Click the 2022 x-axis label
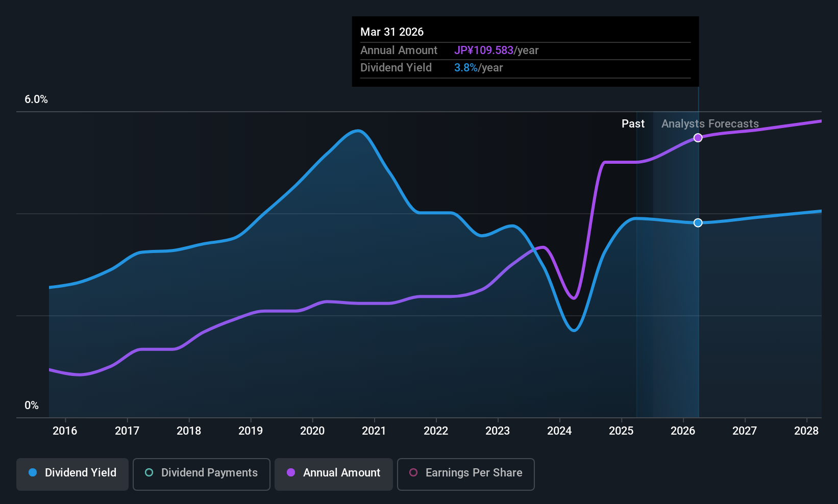Viewport: 838px width, 504px height. (x=436, y=431)
